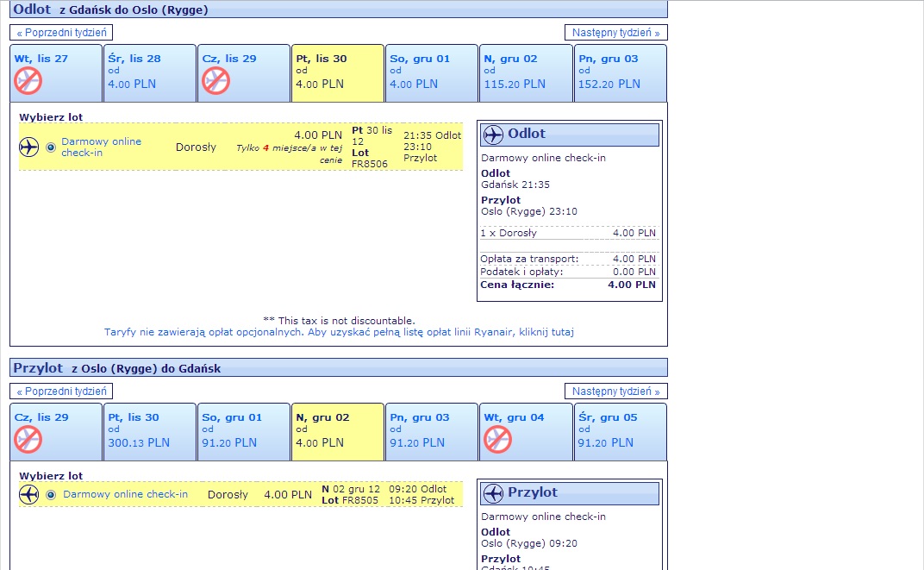Select the radio button for flight FR8506
The width and height of the screenshot is (924, 570).
click(x=51, y=147)
